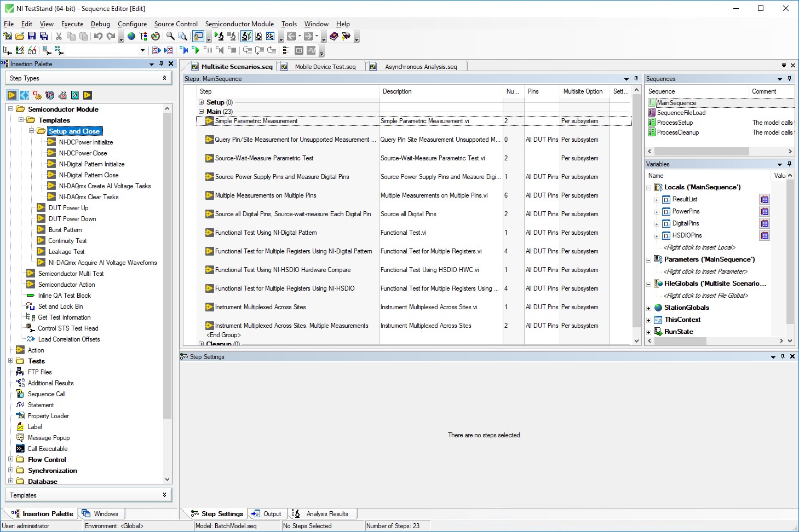Click the Step Over debugging icon

point(260,50)
